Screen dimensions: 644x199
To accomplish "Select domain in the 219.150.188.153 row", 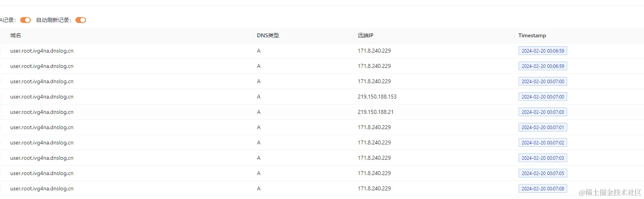I will click(x=42, y=97).
